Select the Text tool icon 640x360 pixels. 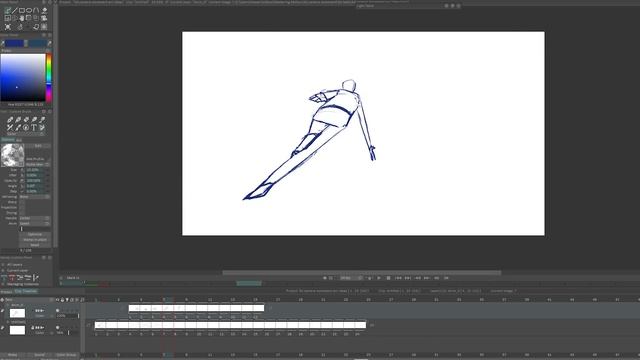(34, 128)
